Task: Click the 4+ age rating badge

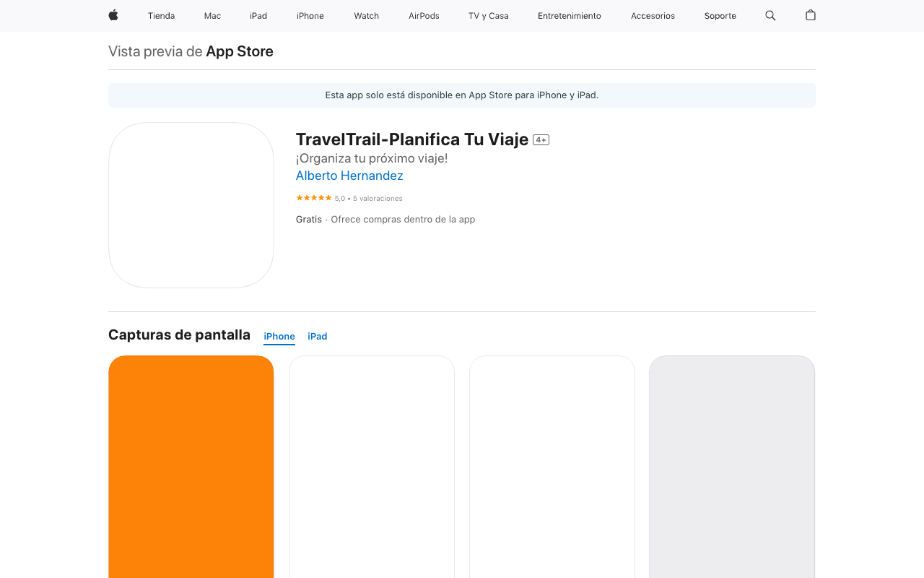Action: pos(541,140)
